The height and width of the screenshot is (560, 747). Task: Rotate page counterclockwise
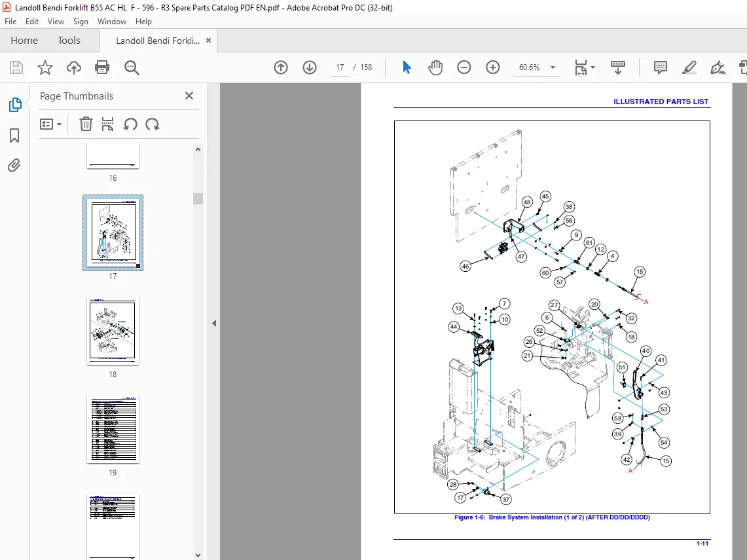(x=130, y=124)
